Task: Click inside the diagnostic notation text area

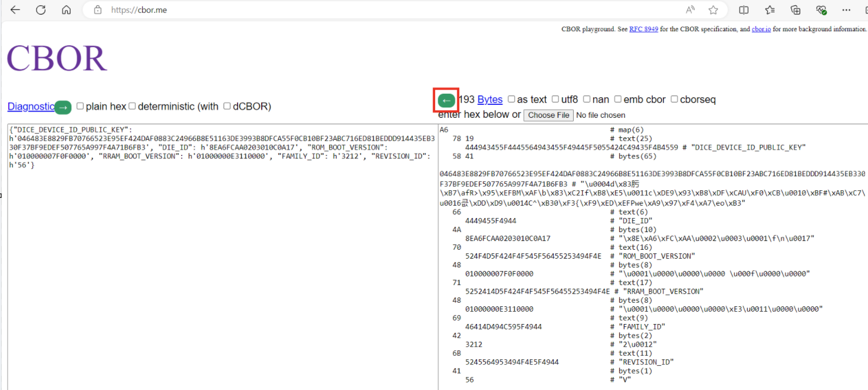Action: click(222, 265)
